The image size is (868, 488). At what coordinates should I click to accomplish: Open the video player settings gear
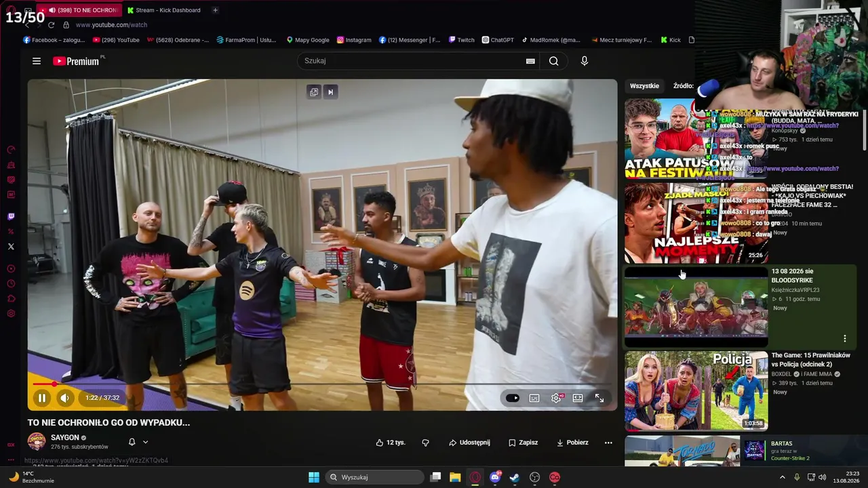point(556,398)
